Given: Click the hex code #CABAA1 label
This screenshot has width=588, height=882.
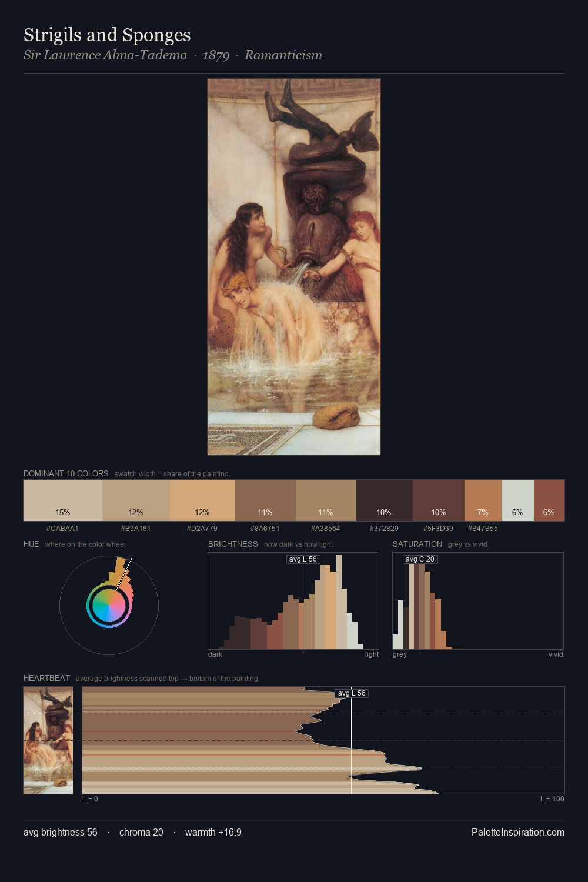Looking at the screenshot, I should (x=62, y=528).
